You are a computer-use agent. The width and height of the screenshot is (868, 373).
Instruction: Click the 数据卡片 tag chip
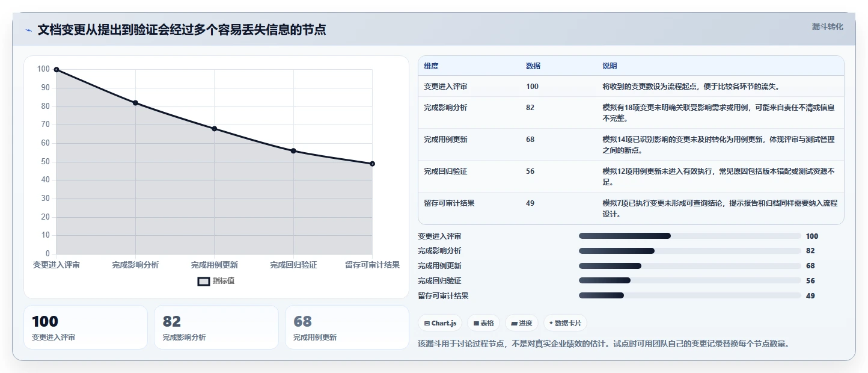565,323
